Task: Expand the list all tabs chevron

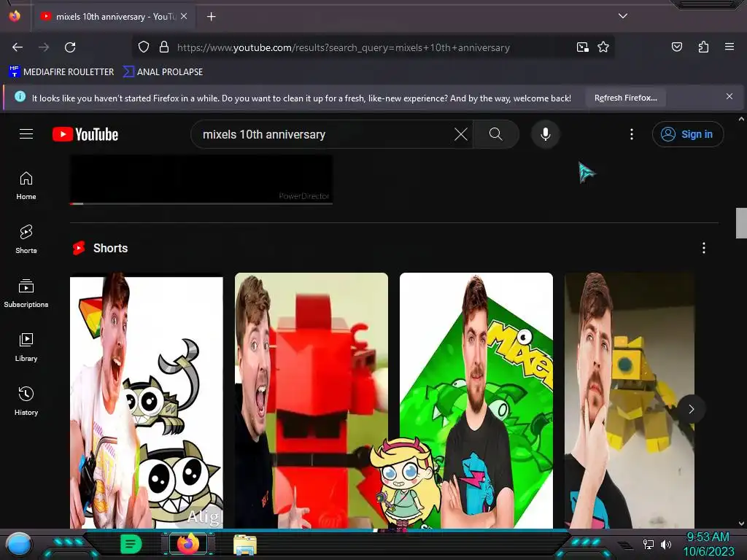Action: pos(623,16)
